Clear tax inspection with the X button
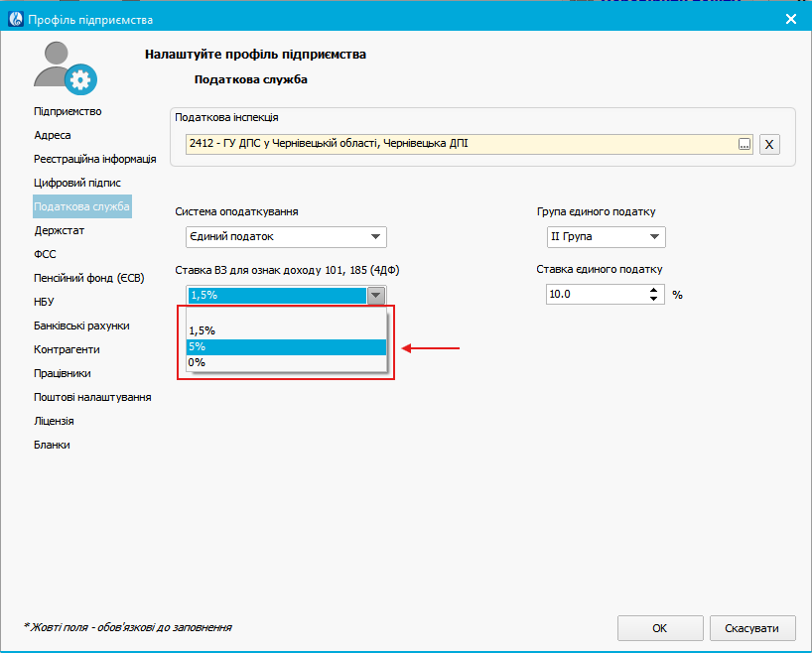 tap(769, 144)
